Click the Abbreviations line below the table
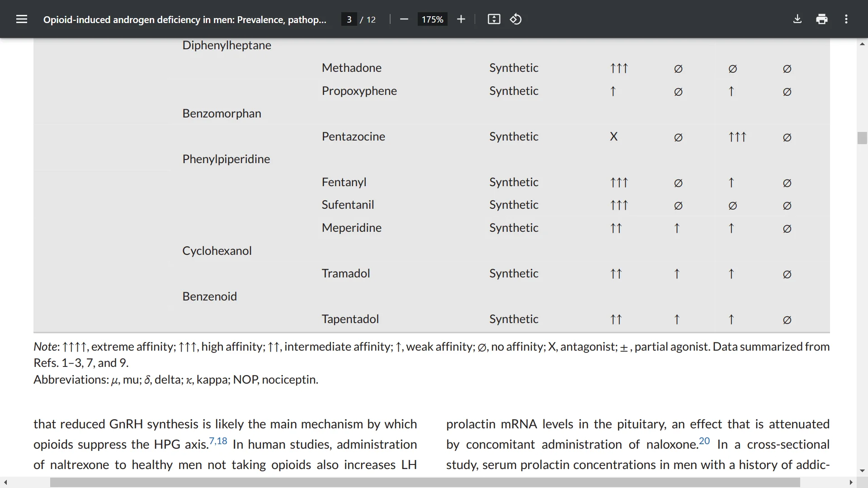Screen dimensions: 868x488 (176, 380)
